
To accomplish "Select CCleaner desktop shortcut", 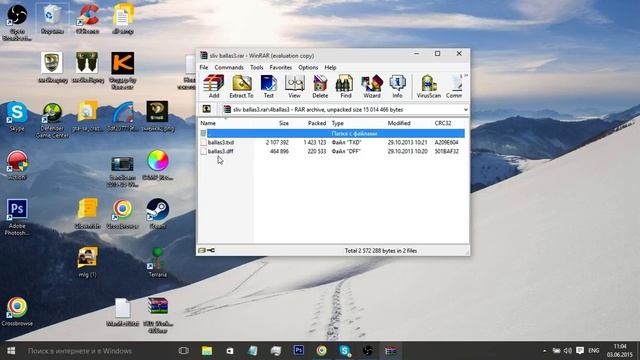I will click(x=87, y=19).
